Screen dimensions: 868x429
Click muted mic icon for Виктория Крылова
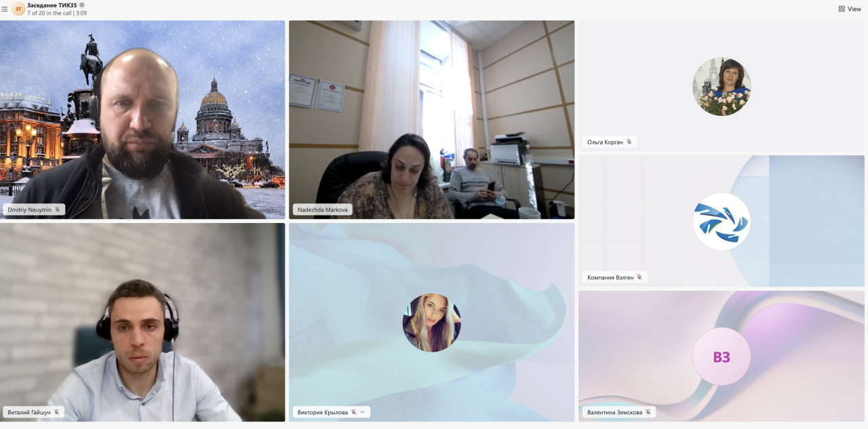coord(353,412)
